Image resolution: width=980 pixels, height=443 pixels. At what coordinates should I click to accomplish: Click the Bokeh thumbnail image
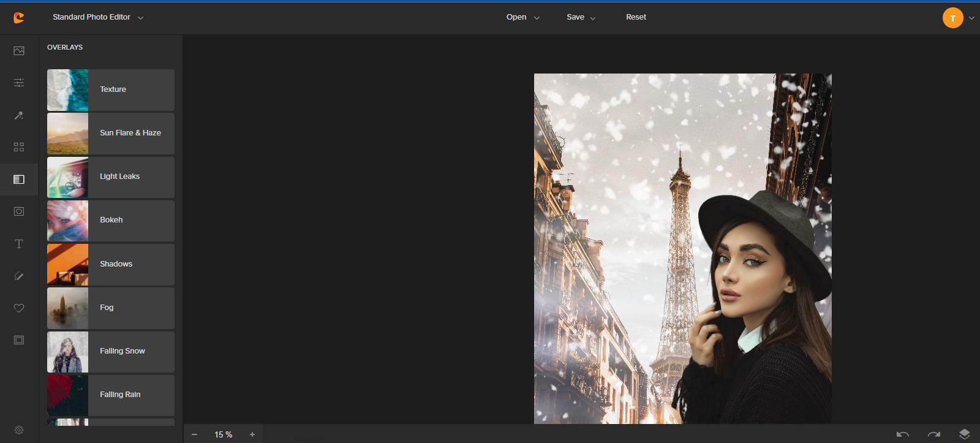(67, 221)
